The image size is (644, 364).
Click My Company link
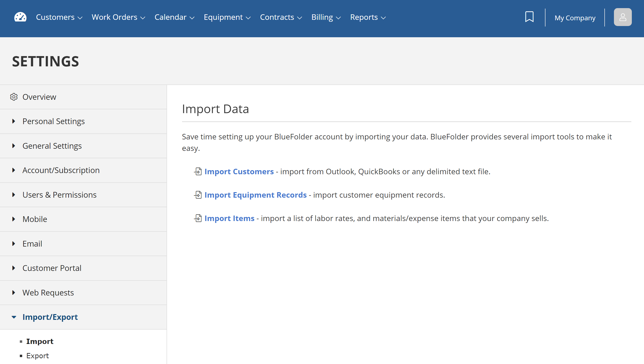click(x=575, y=18)
